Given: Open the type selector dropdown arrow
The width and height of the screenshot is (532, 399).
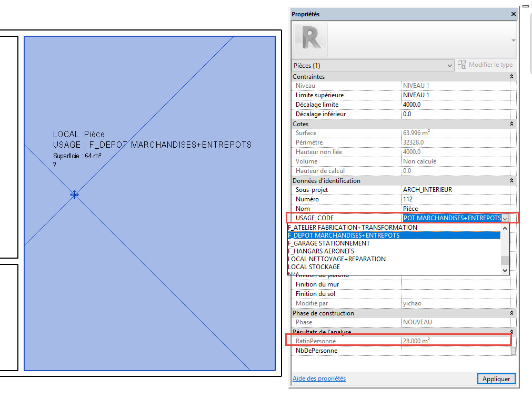Looking at the screenshot, I should 514,40.
